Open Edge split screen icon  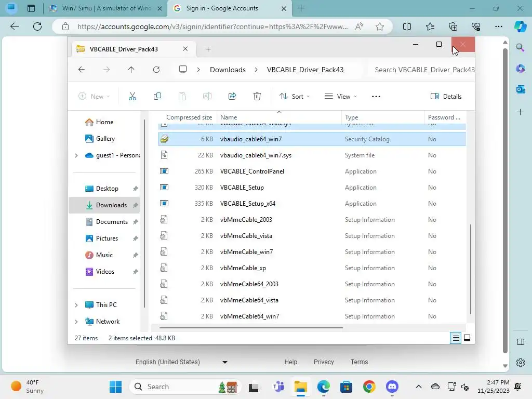point(407,26)
